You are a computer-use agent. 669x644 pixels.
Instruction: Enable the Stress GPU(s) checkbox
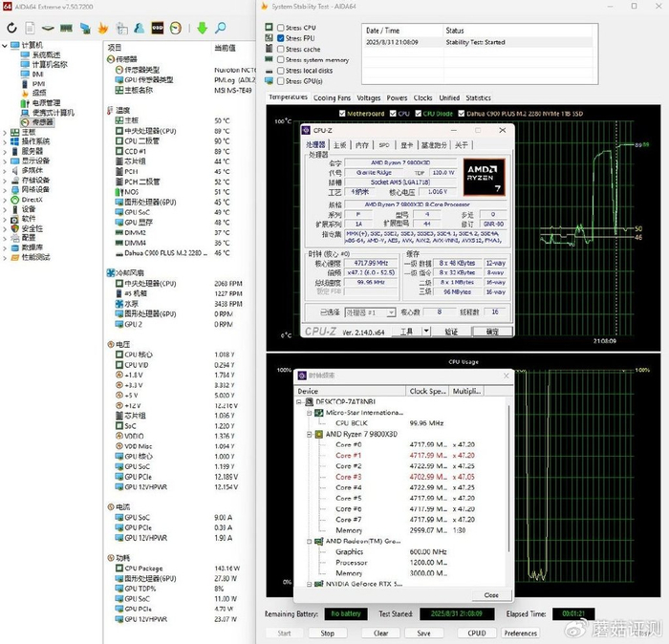(x=280, y=81)
